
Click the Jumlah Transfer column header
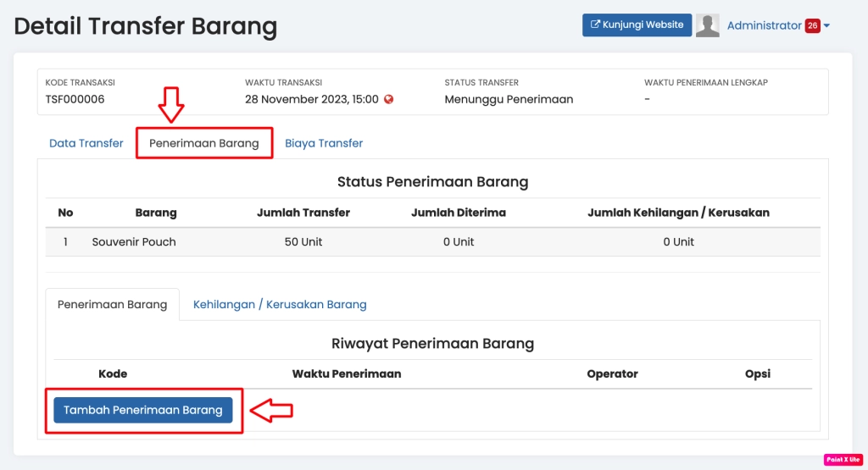tap(303, 213)
